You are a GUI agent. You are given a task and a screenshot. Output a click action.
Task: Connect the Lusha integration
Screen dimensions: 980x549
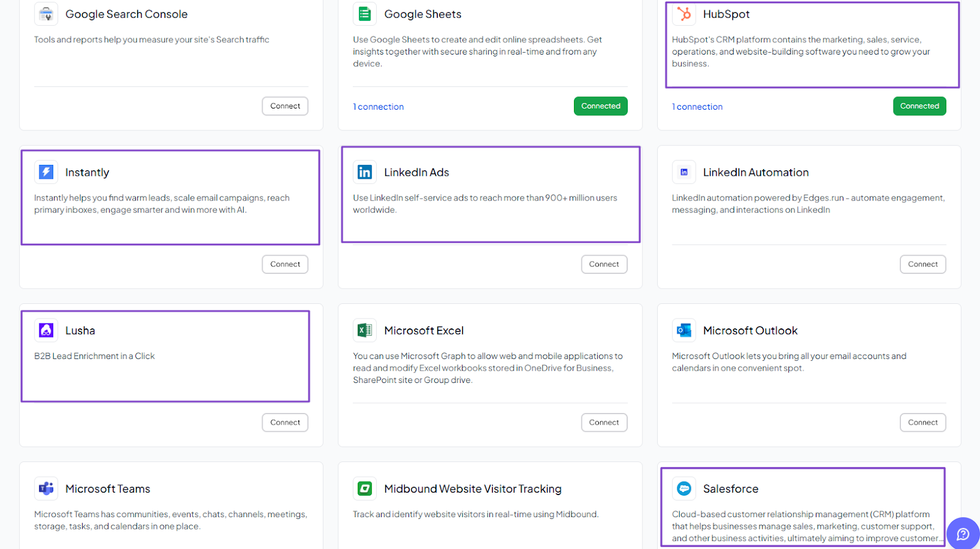point(285,422)
